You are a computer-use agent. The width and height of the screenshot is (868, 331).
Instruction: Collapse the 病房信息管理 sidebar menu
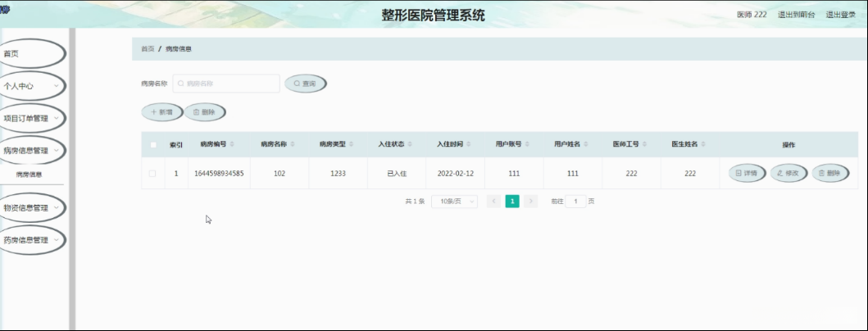[31, 150]
